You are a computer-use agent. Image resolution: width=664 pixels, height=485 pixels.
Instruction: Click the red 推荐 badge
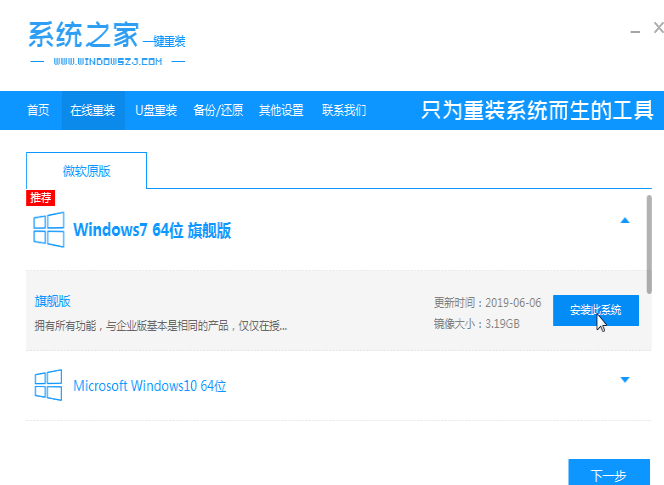(x=40, y=198)
